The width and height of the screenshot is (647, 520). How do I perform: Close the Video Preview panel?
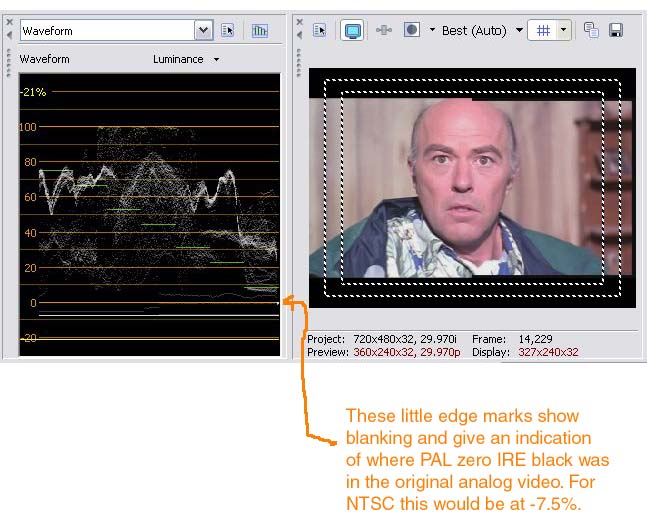coord(300,22)
